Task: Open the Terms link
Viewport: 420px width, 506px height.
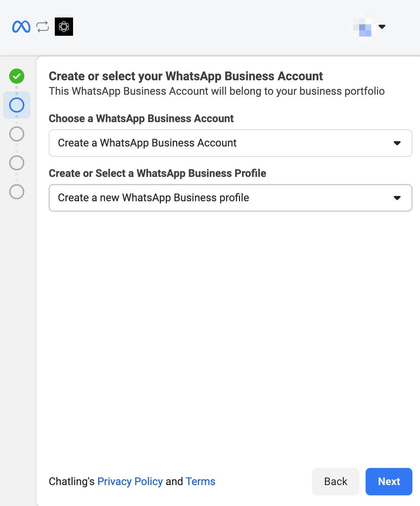Action: click(200, 481)
